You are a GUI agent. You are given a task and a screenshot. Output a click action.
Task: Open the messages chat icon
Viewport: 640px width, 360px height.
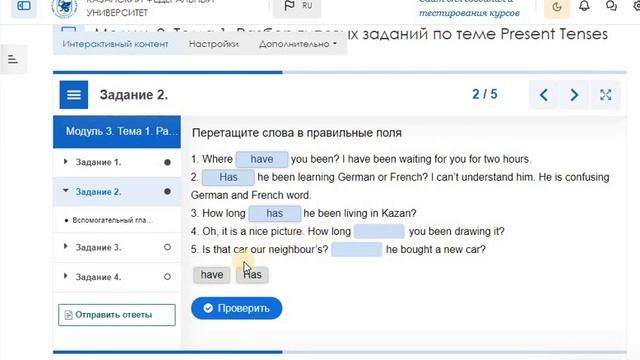tap(611, 6)
